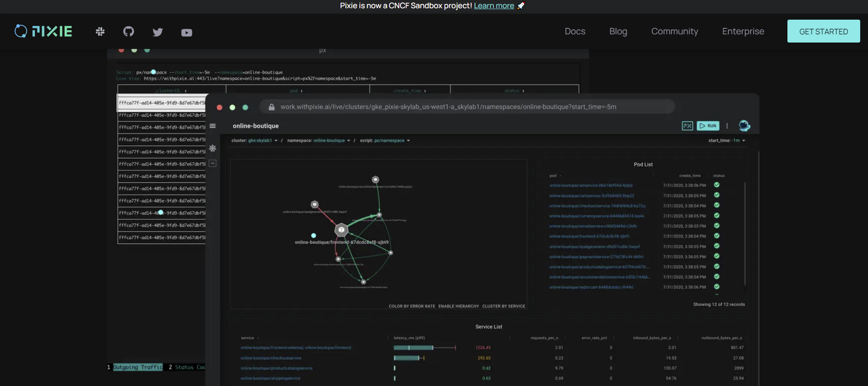Click the withpixie.ai URL address field

pyautogui.click(x=467, y=107)
